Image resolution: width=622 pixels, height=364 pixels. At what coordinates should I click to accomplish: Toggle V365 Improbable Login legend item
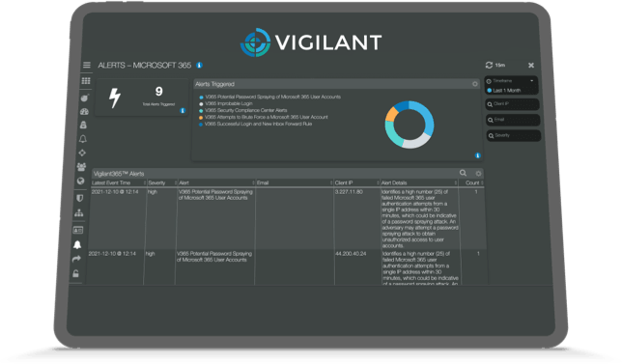225,103
